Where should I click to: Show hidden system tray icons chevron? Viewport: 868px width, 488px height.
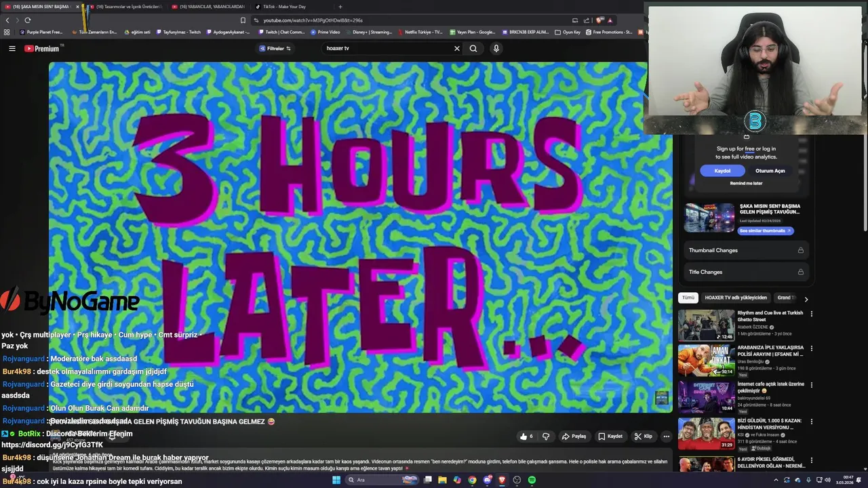click(776, 480)
